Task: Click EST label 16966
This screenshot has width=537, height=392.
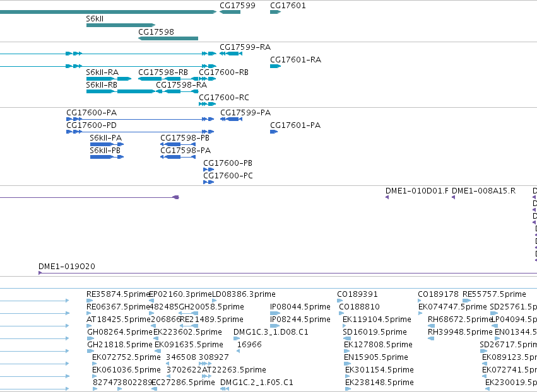Action: tap(249, 345)
